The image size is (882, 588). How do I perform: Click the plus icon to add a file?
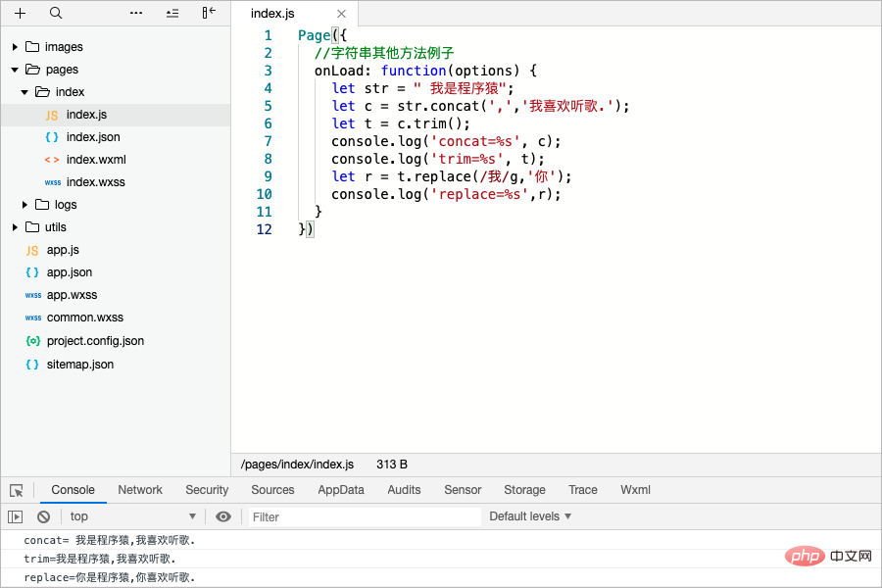(20, 13)
